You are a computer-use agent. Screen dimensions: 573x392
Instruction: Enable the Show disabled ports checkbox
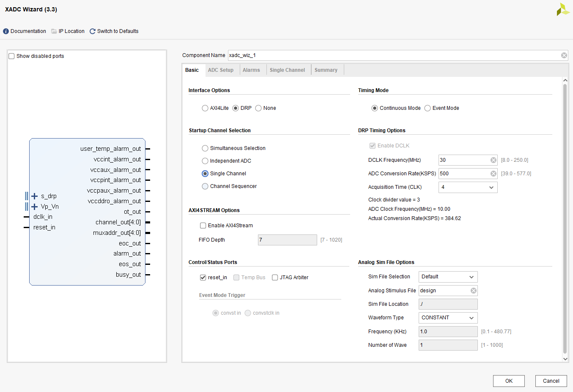click(12, 56)
